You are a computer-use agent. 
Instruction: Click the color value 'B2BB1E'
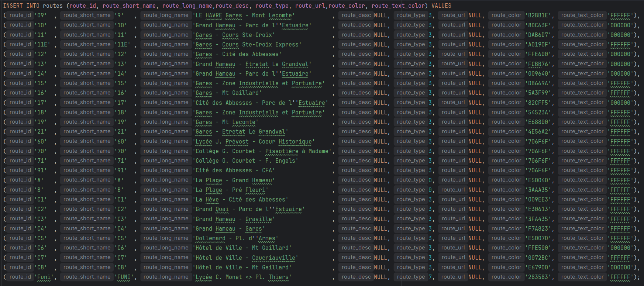point(538,15)
